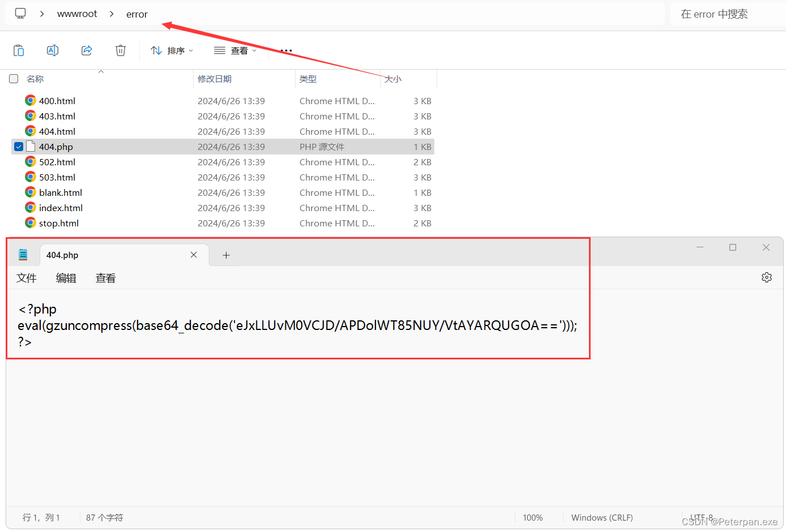Toggle the select-all checkbox in header
Image resolution: width=786 pixels, height=532 pixels.
(14, 79)
